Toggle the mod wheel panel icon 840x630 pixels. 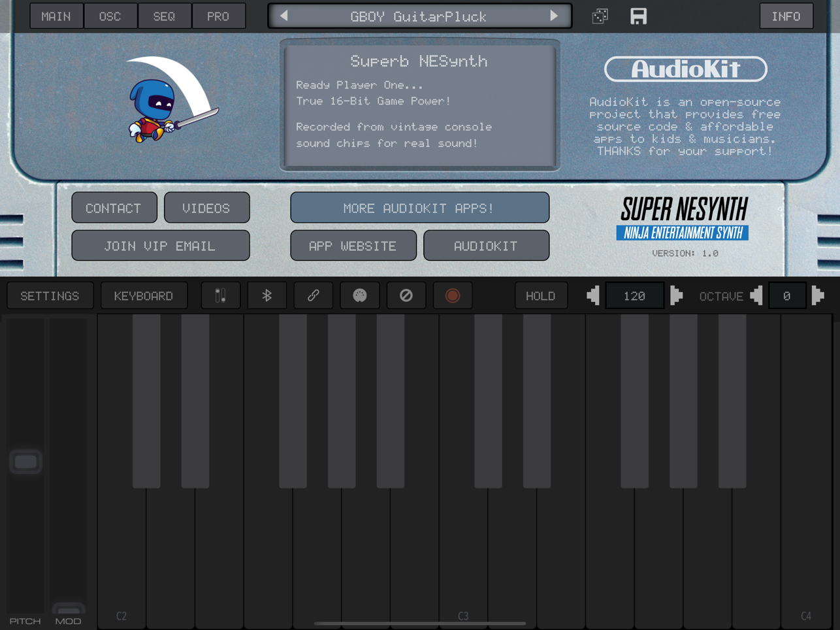point(221,296)
